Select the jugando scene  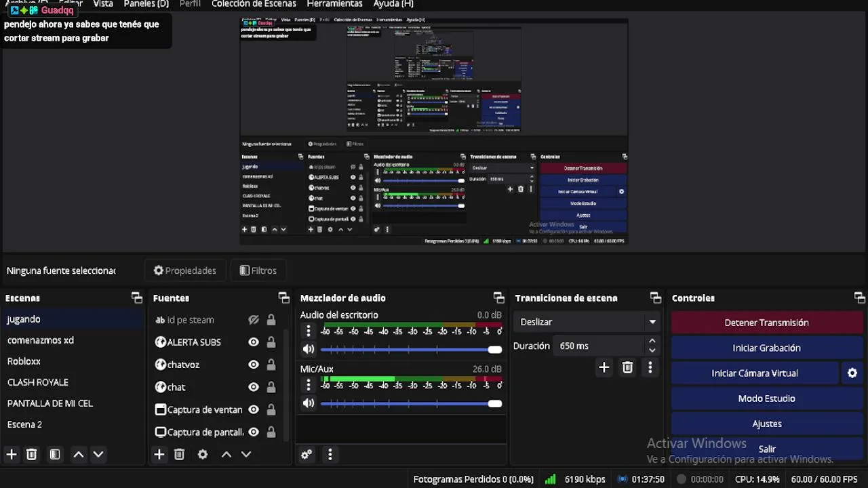(71, 319)
